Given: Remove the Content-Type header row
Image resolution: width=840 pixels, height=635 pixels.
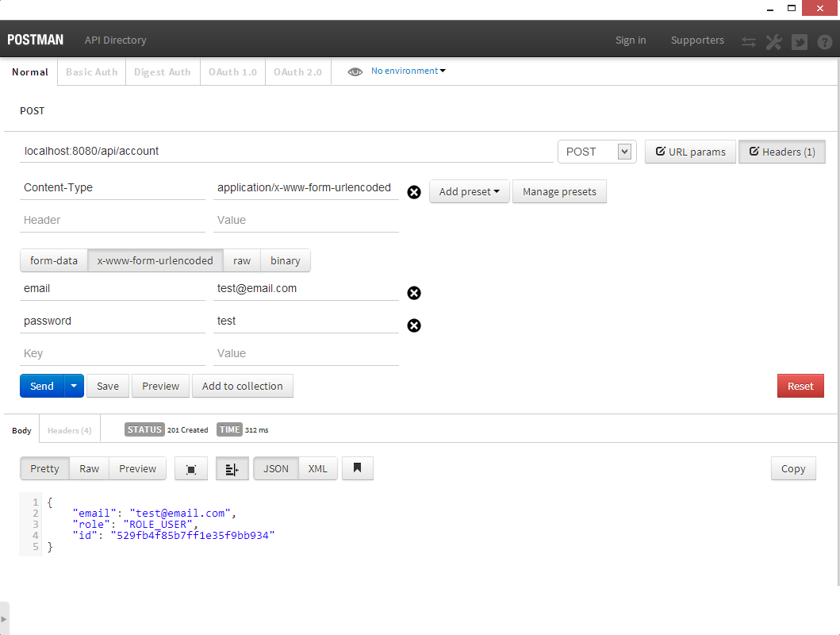Looking at the screenshot, I should pos(414,192).
